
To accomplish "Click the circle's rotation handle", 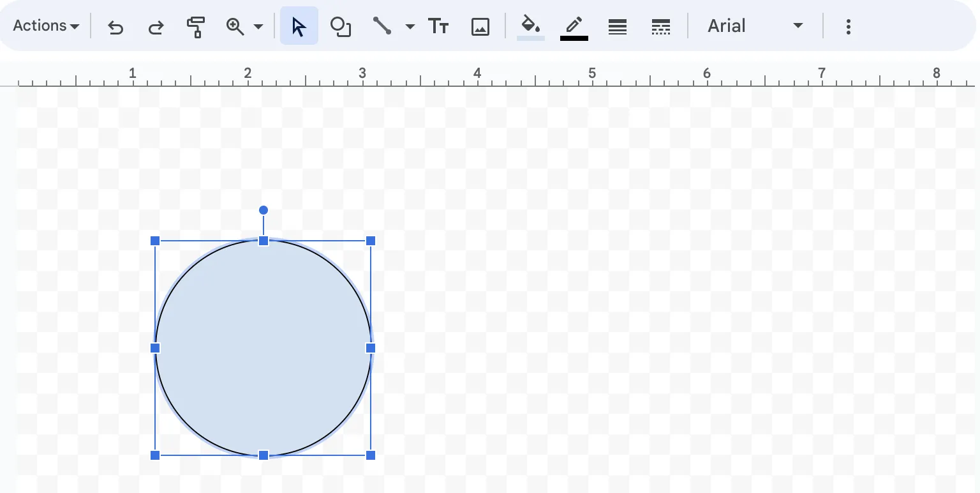I will [x=264, y=210].
